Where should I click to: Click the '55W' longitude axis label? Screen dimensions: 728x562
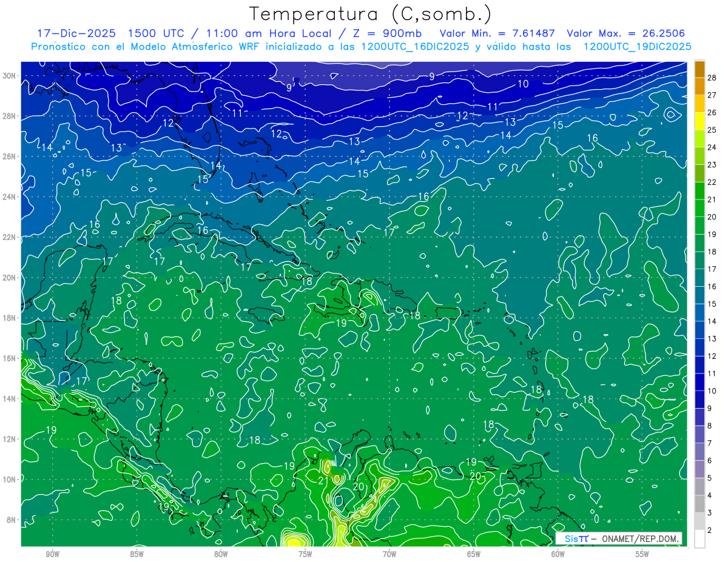642,554
